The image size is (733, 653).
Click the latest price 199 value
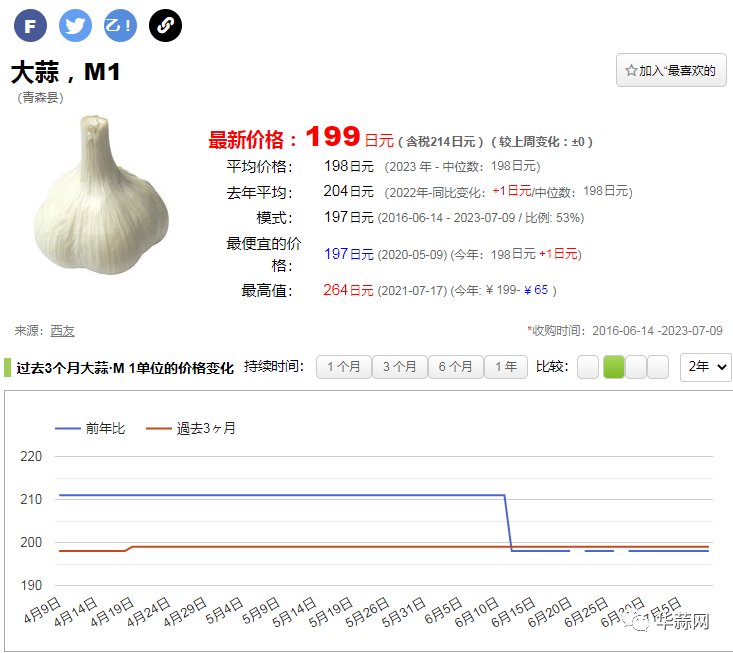[x=333, y=136]
